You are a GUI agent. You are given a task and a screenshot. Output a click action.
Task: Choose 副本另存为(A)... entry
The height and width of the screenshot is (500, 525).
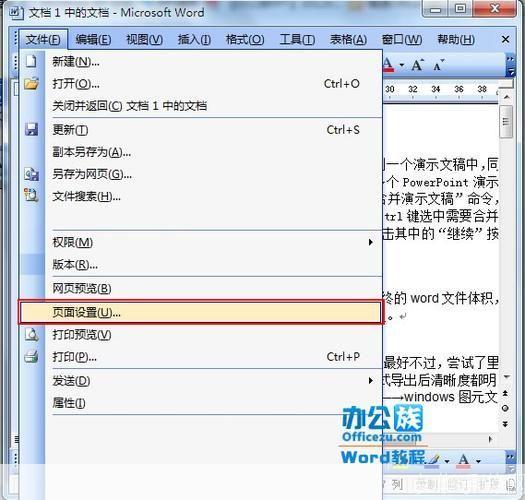[x=201, y=152]
